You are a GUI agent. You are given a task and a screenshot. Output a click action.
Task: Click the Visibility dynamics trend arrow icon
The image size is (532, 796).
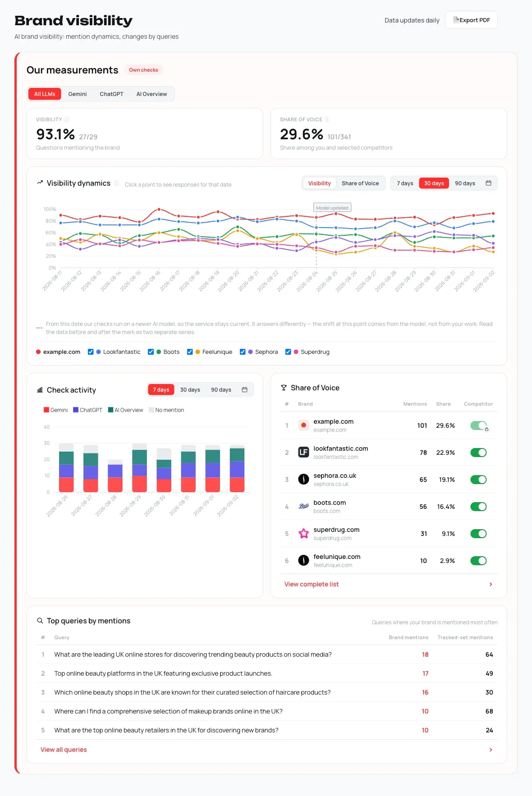(x=40, y=183)
